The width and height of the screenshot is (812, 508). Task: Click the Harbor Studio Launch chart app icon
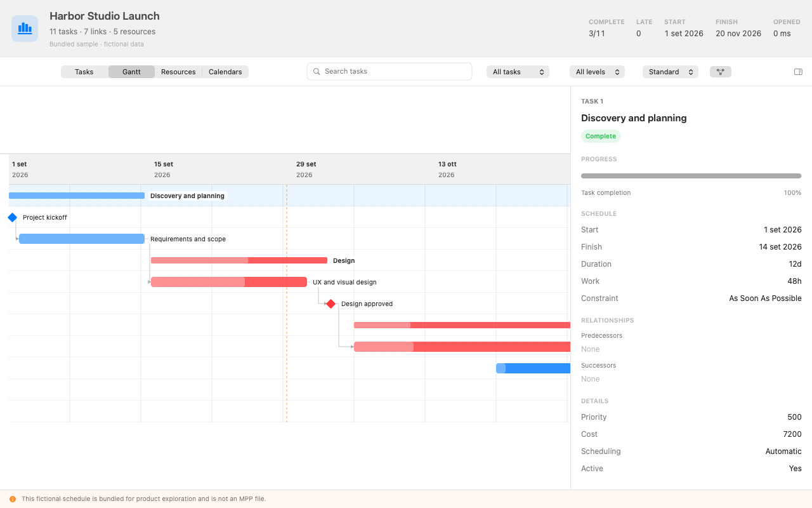pos(25,29)
